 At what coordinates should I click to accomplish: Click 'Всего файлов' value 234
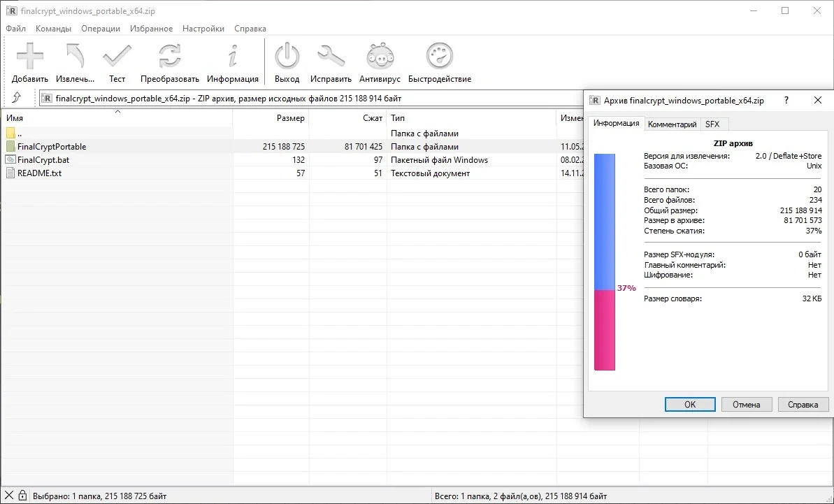click(815, 200)
